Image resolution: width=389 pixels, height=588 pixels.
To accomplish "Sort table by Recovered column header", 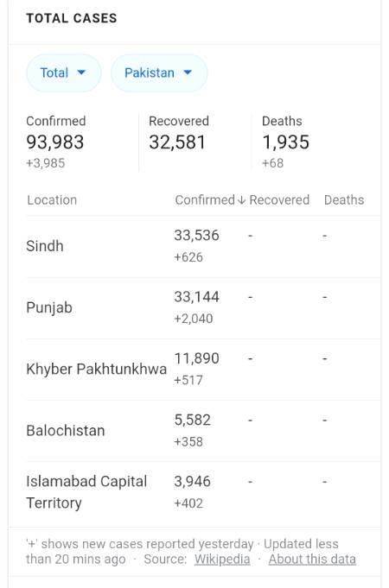I will pyautogui.click(x=279, y=199).
